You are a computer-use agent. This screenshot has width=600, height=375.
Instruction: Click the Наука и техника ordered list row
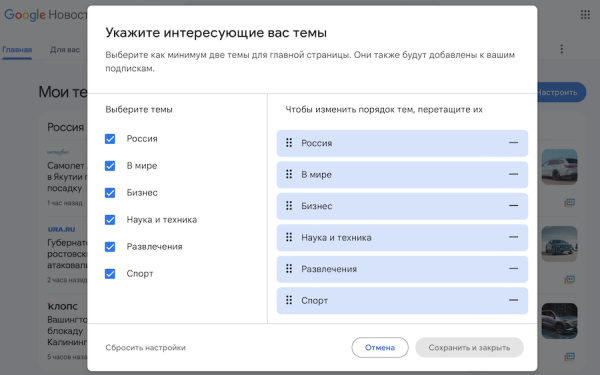click(402, 238)
